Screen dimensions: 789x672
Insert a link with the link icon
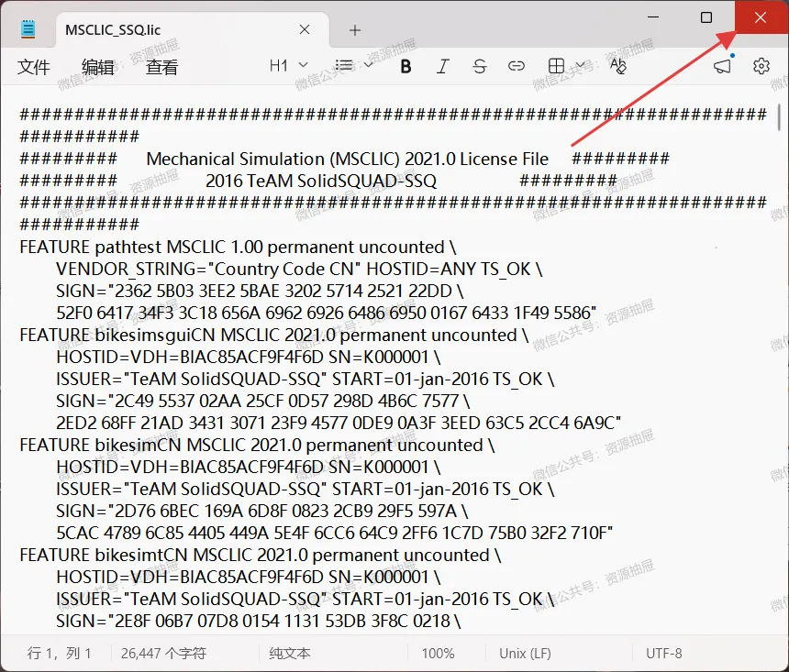click(517, 66)
